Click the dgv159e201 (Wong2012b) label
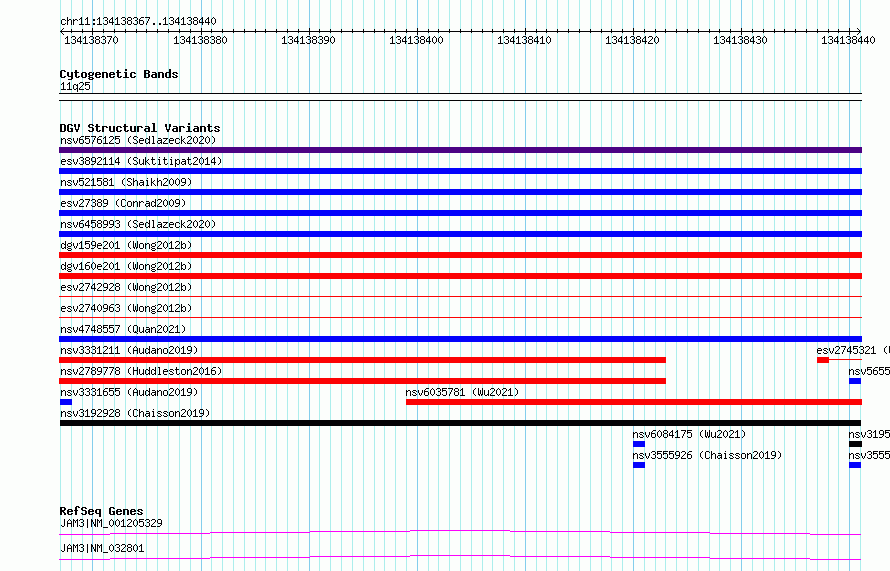The width and height of the screenshot is (890, 571). tap(126, 245)
